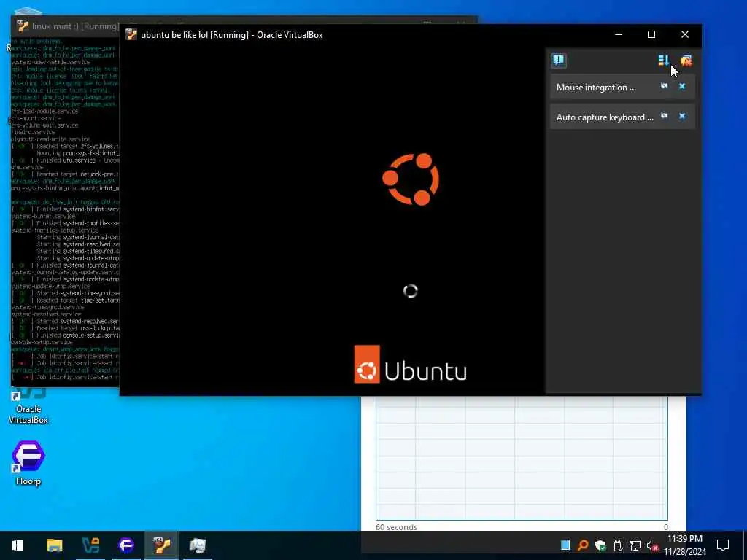Switch to Resource Monitor taskbar icon
Image resolution: width=747 pixels, height=560 pixels.
click(x=197, y=545)
